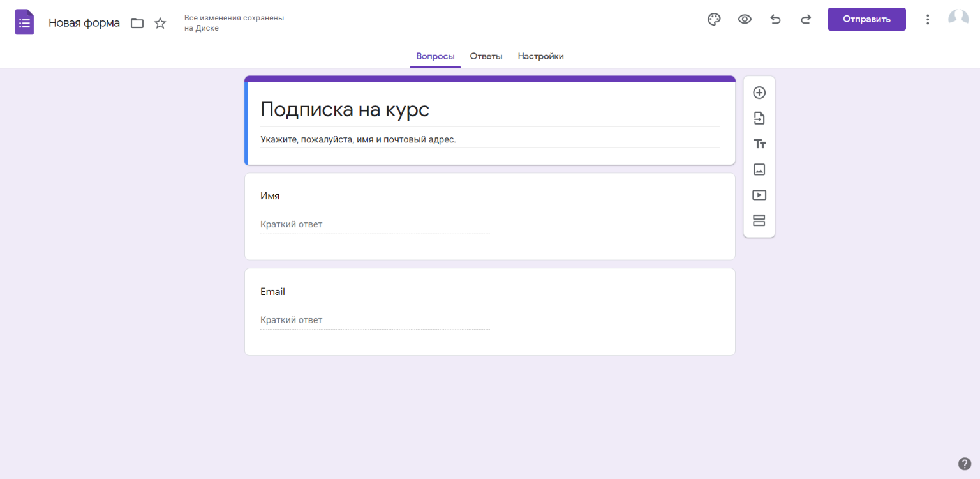
Task: Add a new section to the form
Action: pyautogui.click(x=759, y=220)
